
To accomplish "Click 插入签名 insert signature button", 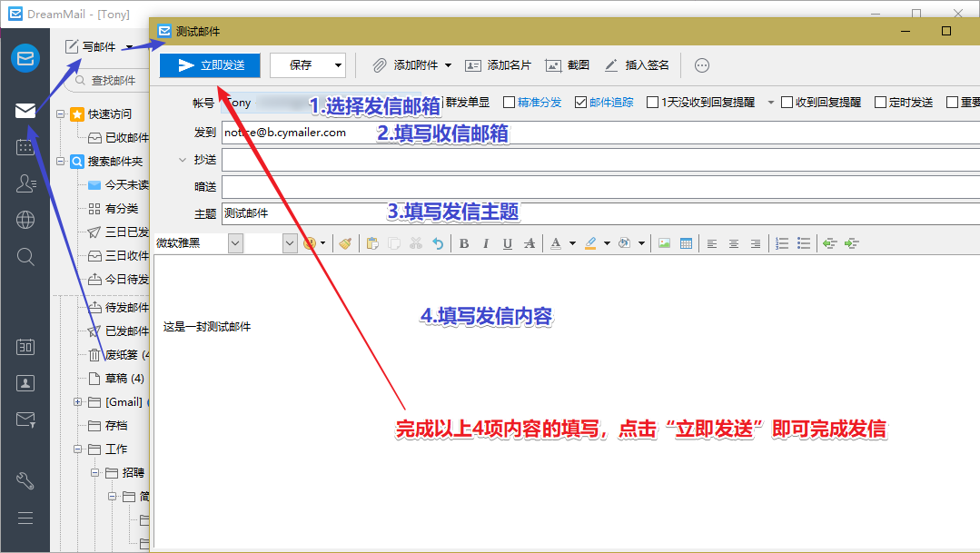I will point(637,65).
